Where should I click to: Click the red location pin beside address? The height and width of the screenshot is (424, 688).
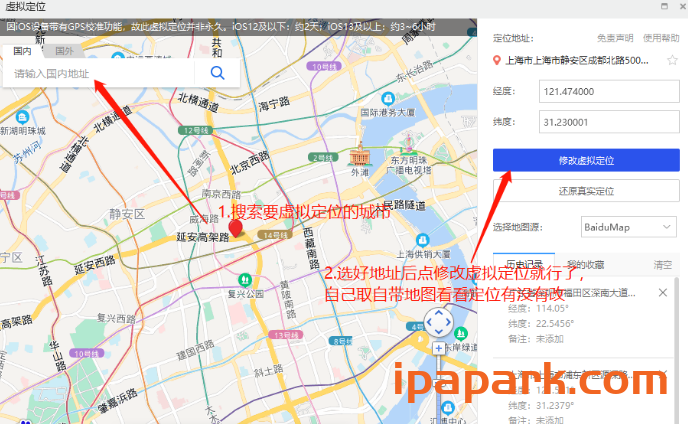tap(497, 61)
